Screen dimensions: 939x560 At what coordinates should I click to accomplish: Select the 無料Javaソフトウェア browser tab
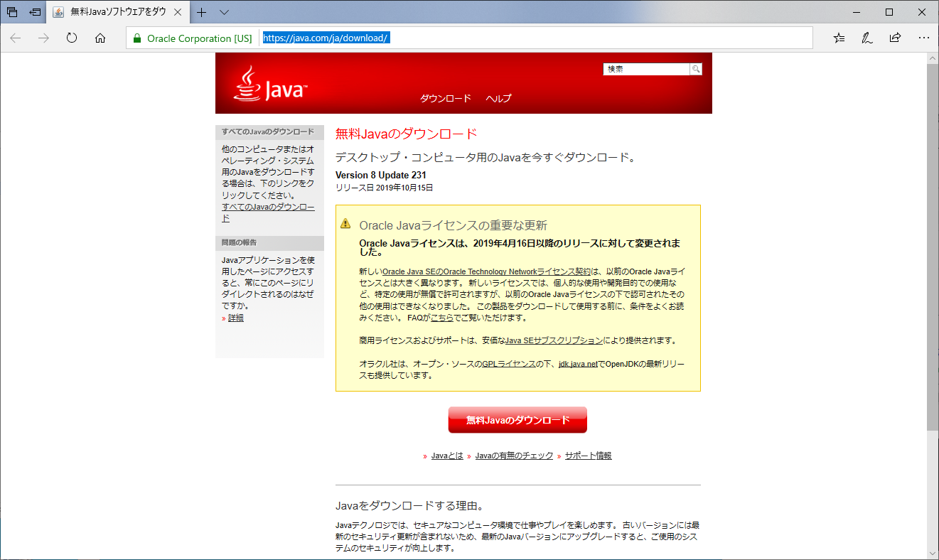(119, 12)
